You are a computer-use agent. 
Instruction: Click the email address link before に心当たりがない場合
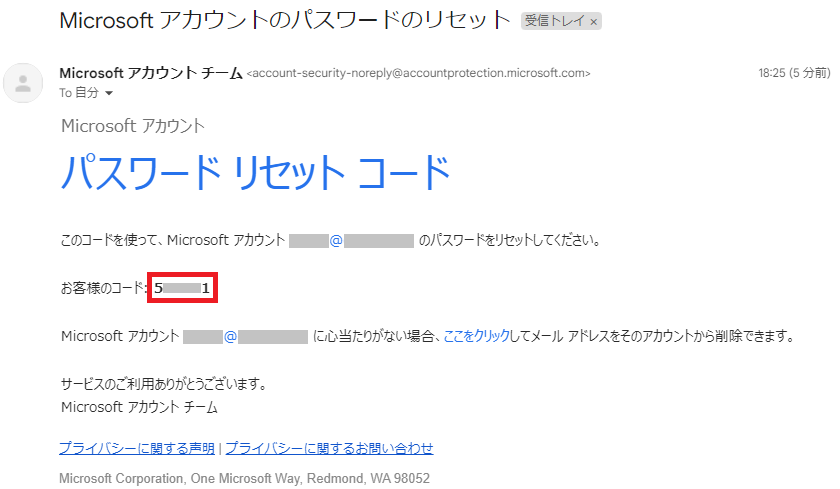(245, 336)
